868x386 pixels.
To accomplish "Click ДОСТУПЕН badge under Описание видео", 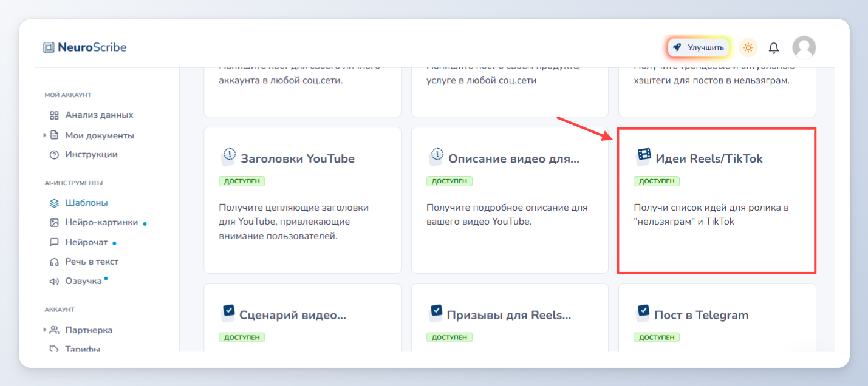I will (449, 181).
